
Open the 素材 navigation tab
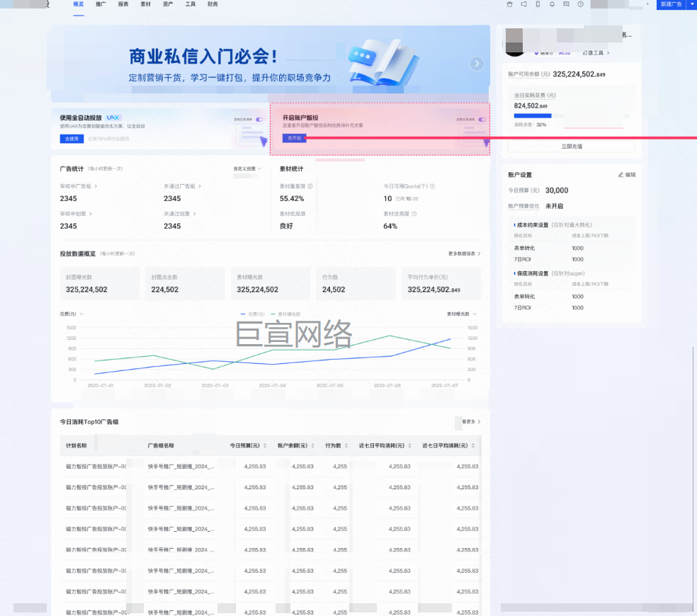coord(145,4)
